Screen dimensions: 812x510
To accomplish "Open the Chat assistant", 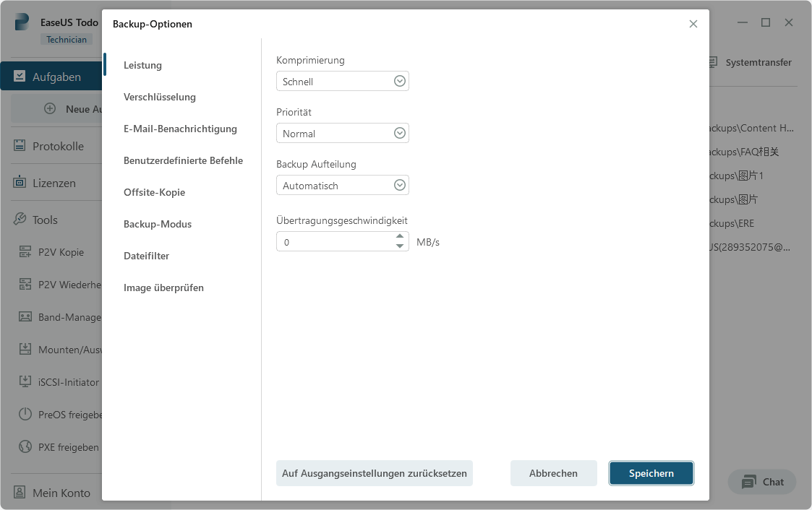I will tap(761, 482).
